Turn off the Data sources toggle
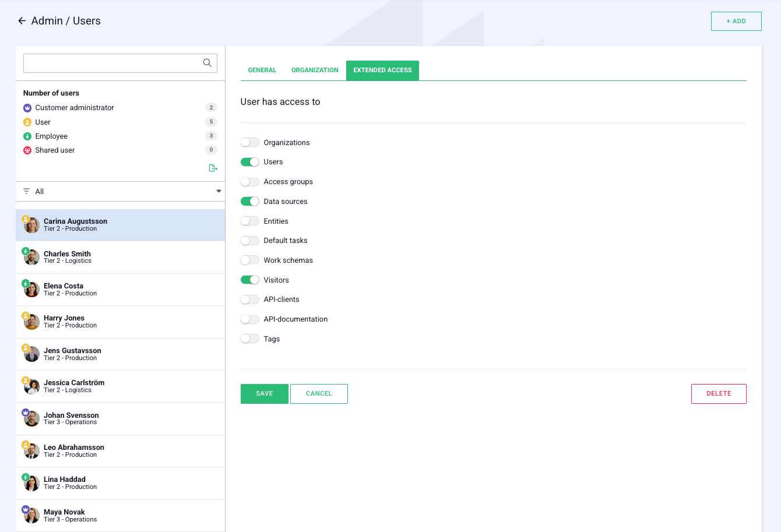Screen dimensions: 781x532 click(250, 202)
